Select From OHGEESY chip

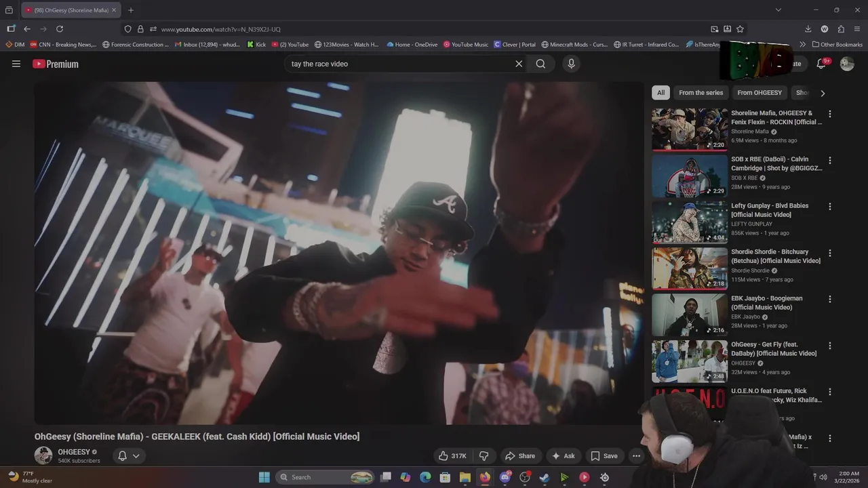click(759, 93)
